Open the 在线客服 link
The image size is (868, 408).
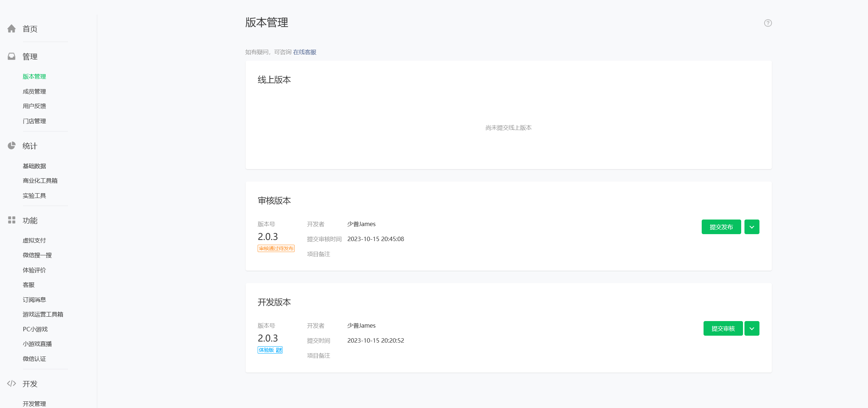[x=304, y=52]
